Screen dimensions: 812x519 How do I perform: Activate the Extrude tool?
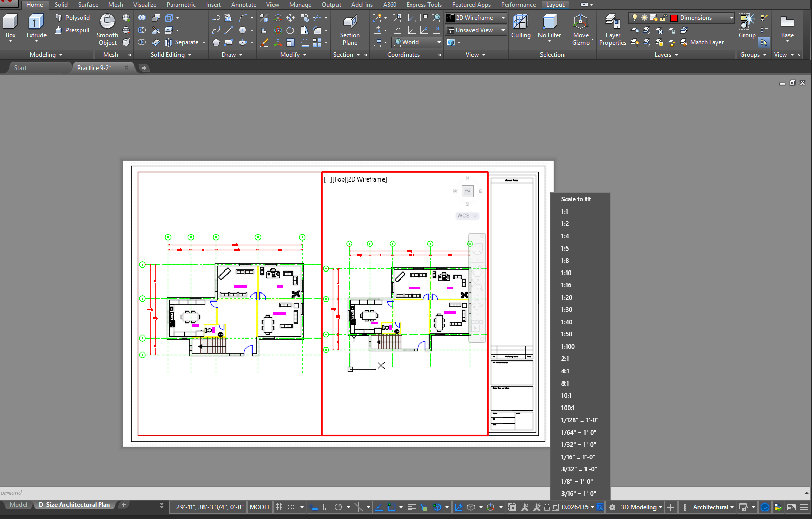(36, 27)
